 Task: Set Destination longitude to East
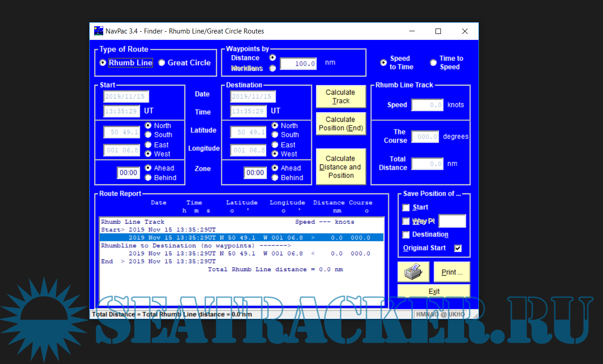(275, 145)
